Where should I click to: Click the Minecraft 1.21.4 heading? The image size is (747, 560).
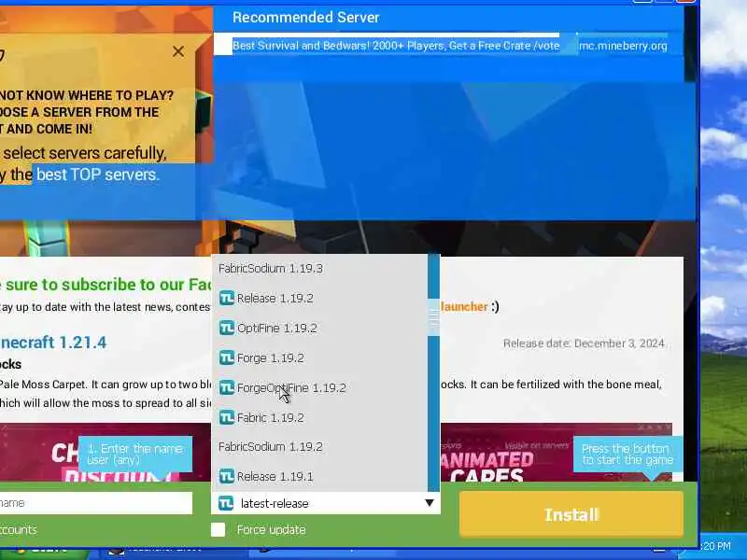[x=53, y=343]
